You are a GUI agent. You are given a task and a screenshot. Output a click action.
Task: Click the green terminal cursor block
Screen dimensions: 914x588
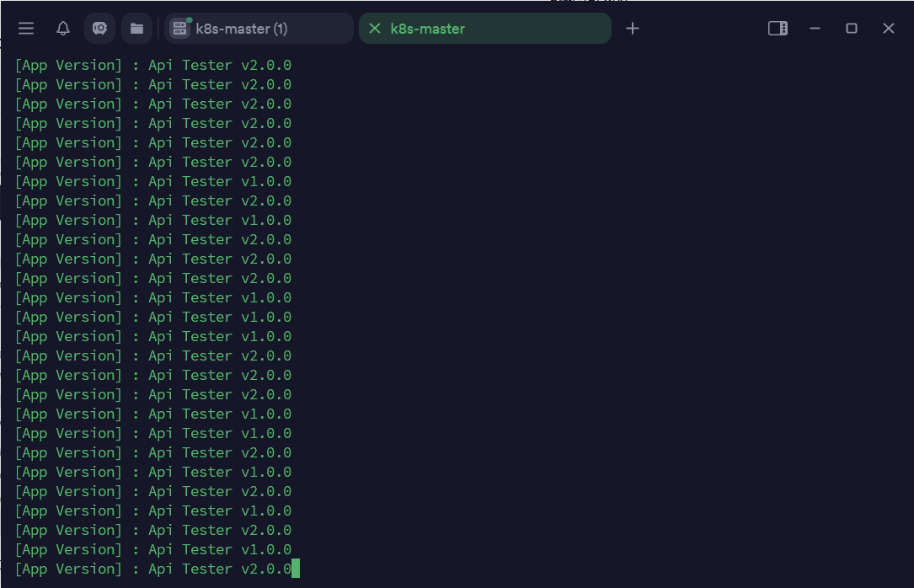[296, 569]
